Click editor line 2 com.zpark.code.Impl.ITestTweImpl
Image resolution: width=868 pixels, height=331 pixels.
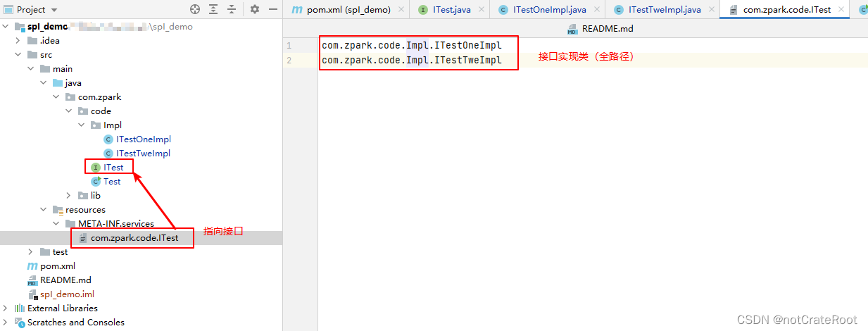[412, 61]
